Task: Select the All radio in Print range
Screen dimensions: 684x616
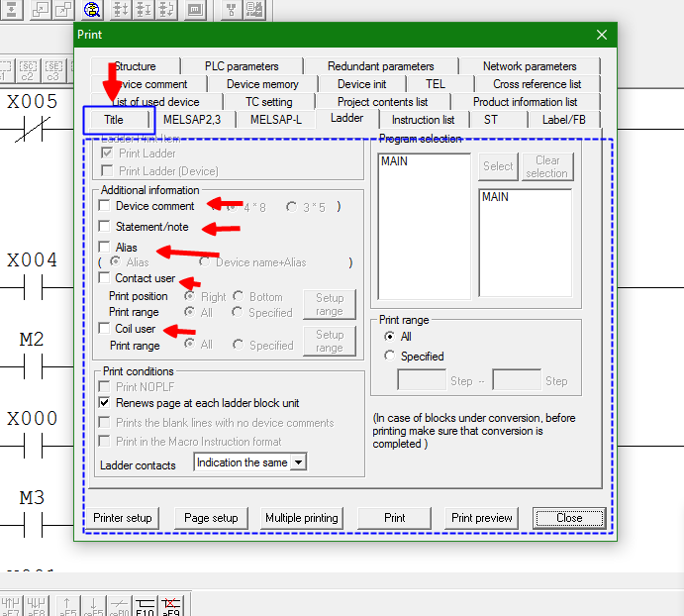Action: [x=389, y=337]
